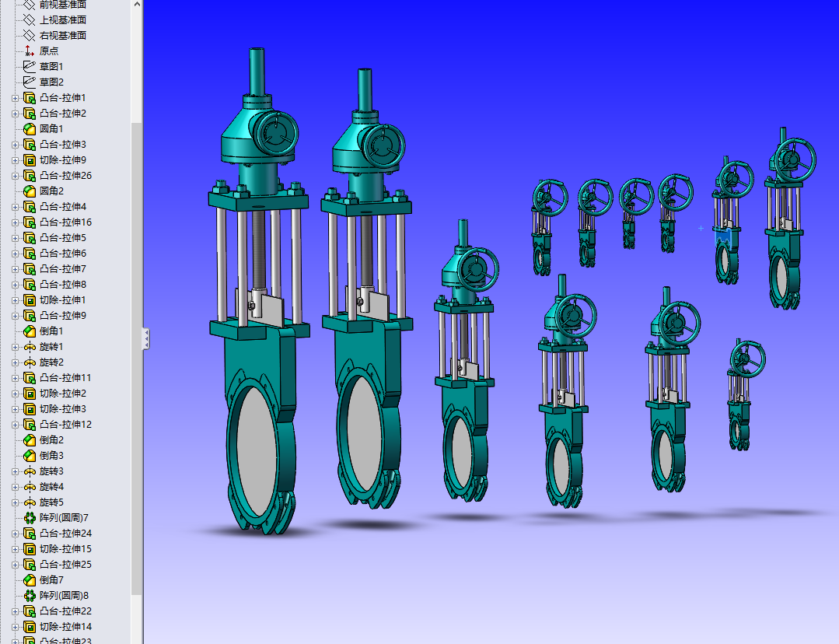Click the feature tree scroll-up arrow

pos(137,5)
